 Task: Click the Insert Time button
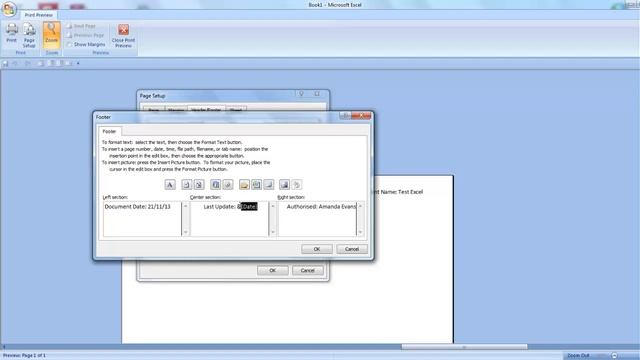tap(228, 185)
